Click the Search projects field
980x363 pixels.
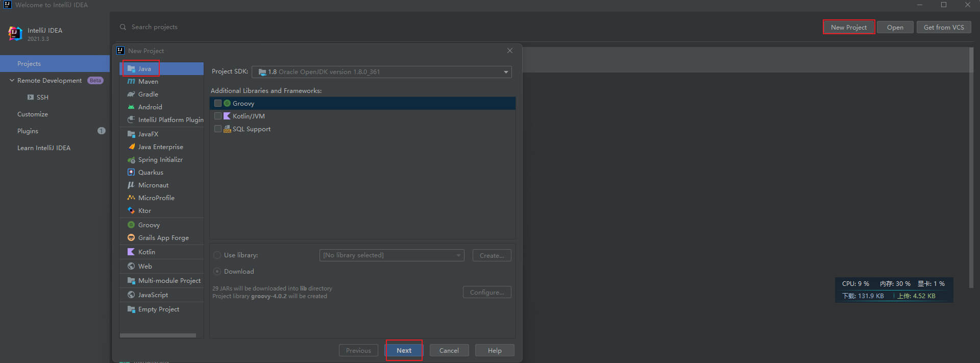(x=155, y=27)
